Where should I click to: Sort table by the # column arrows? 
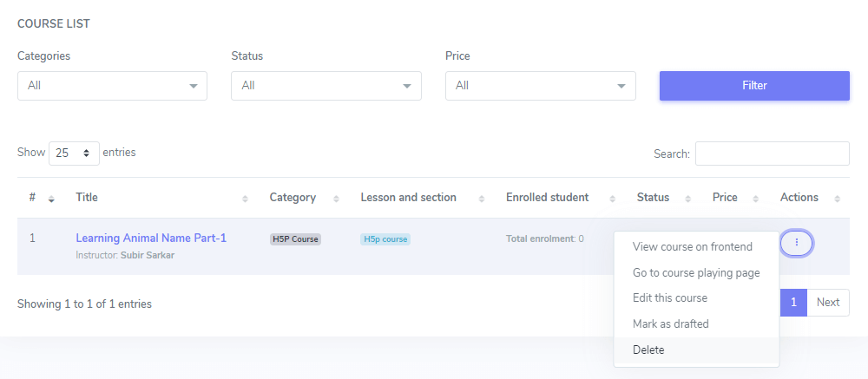point(51,199)
